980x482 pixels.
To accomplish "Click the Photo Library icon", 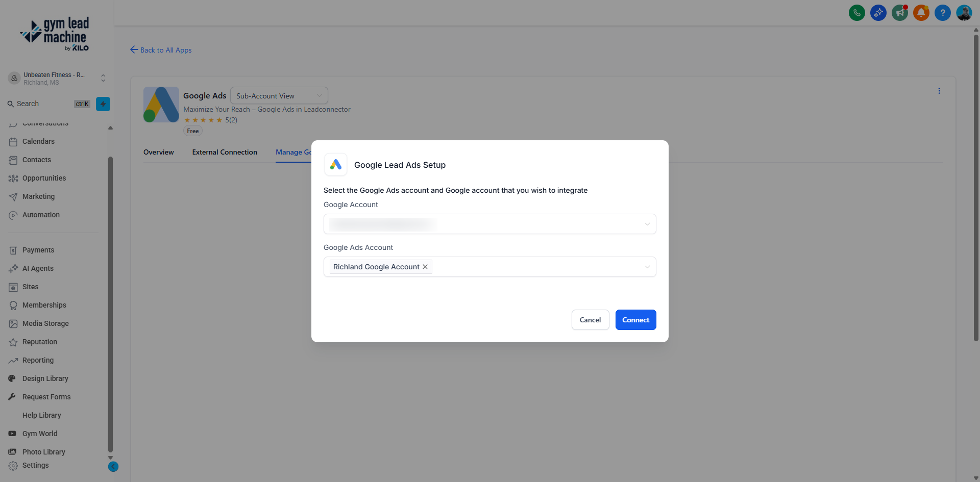I will coord(12,452).
